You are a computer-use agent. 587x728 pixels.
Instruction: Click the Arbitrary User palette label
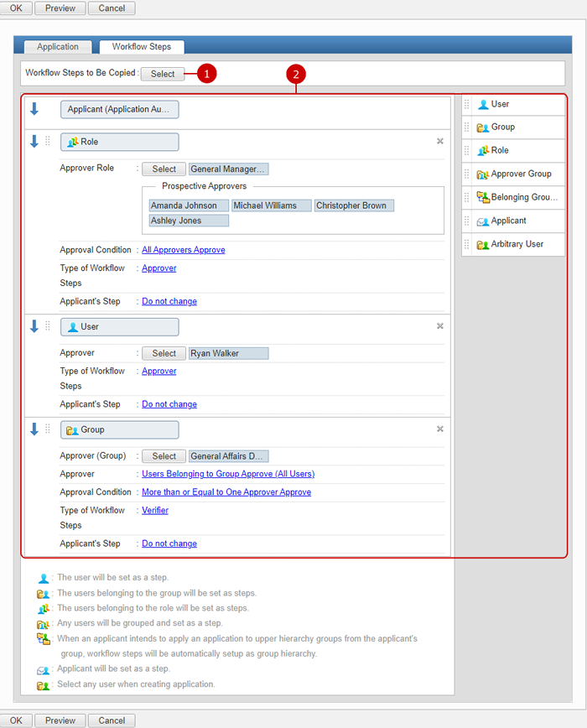517,244
